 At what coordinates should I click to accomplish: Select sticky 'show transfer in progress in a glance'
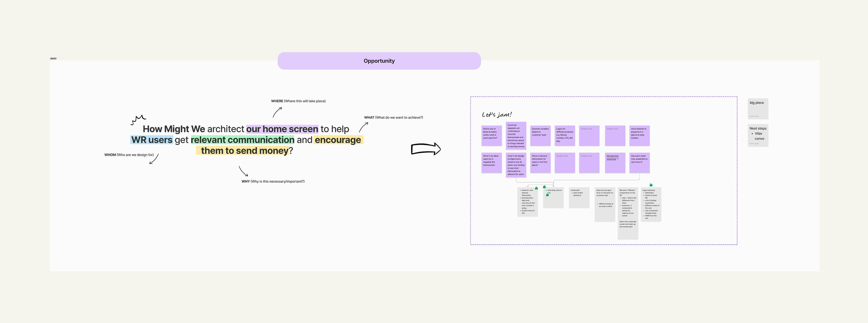(x=640, y=136)
